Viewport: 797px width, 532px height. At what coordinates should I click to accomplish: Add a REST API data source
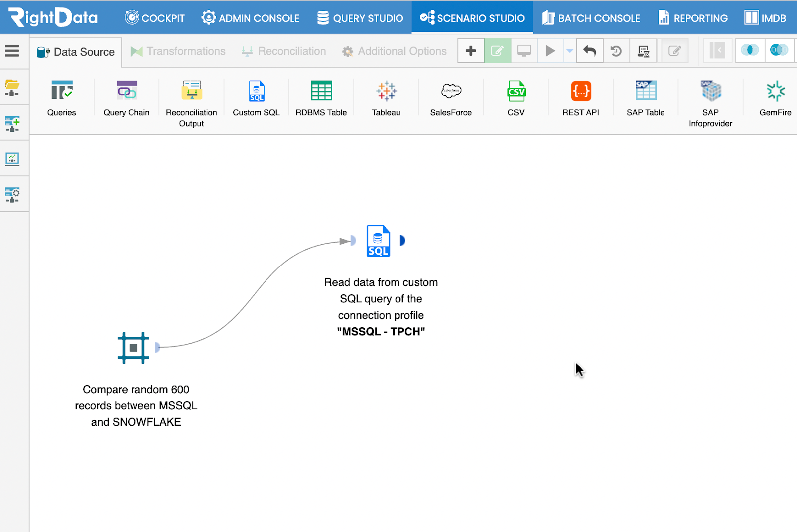click(580, 98)
